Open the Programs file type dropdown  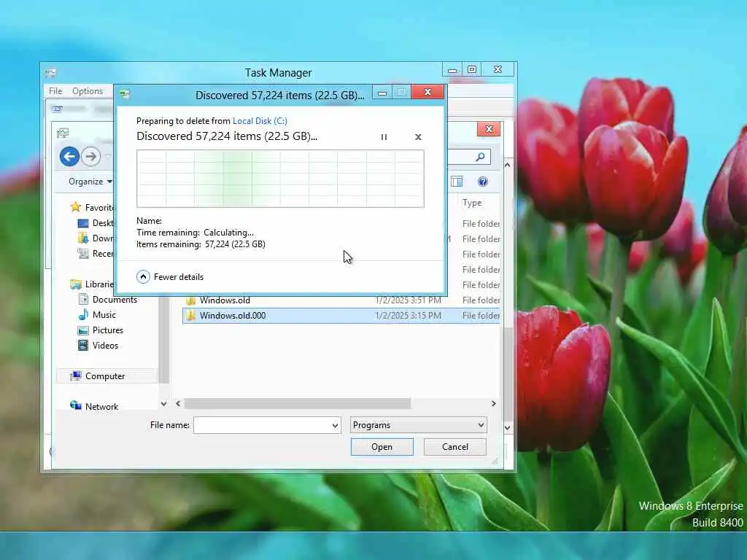coord(419,425)
